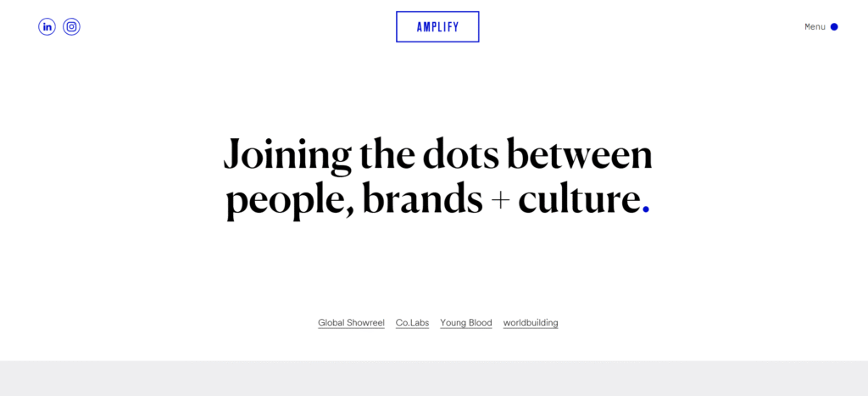Go to the Co.Labs link
868x396 pixels.
[x=412, y=323]
